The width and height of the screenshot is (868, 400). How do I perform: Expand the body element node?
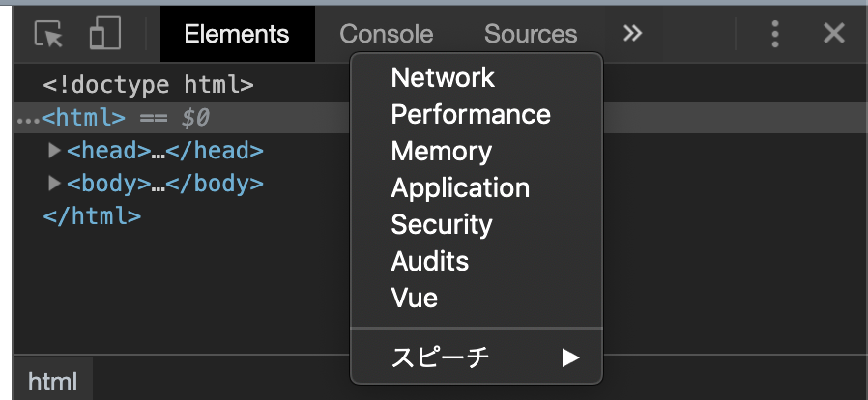(55, 184)
